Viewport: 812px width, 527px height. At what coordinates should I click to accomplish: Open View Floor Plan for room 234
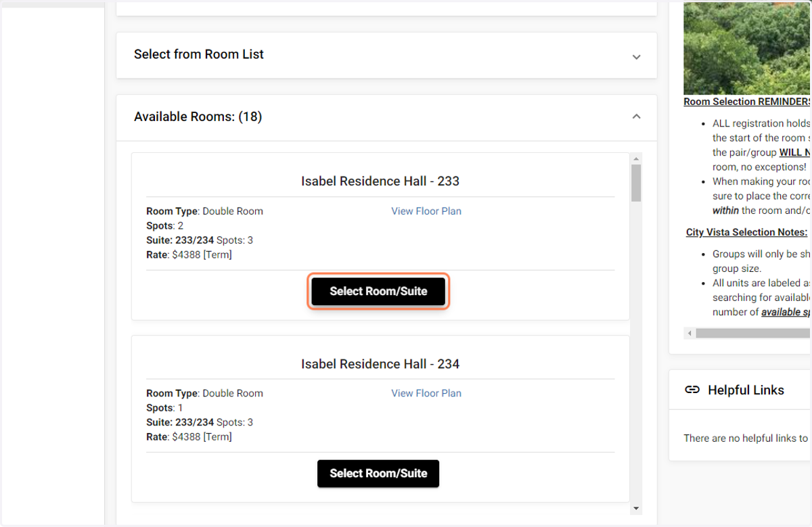[426, 393]
